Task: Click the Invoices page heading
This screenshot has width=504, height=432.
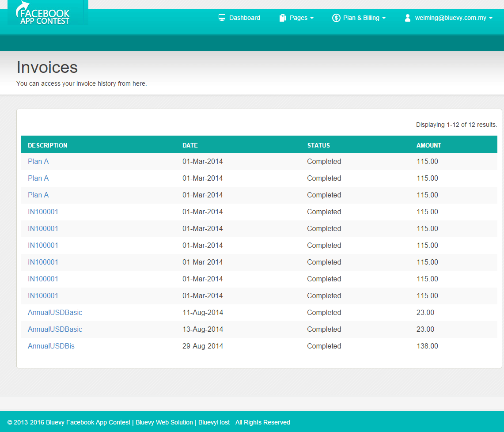Action: (47, 67)
